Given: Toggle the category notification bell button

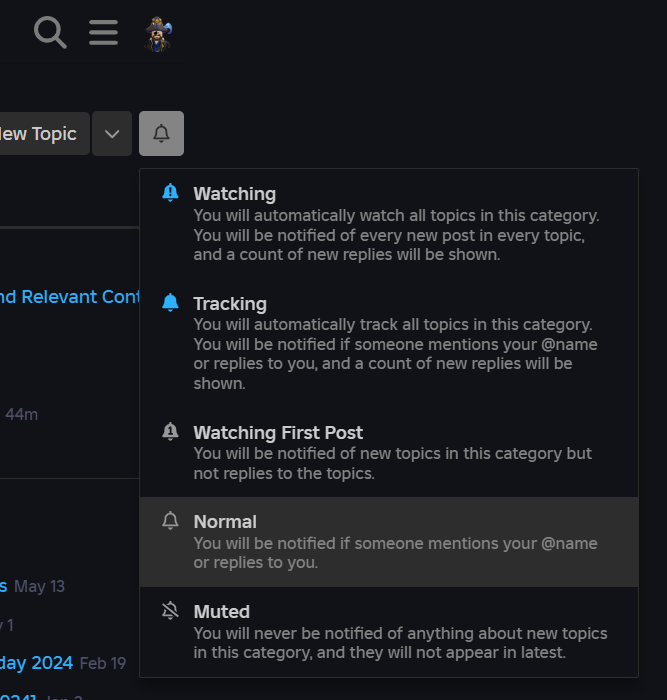Looking at the screenshot, I should [161, 133].
